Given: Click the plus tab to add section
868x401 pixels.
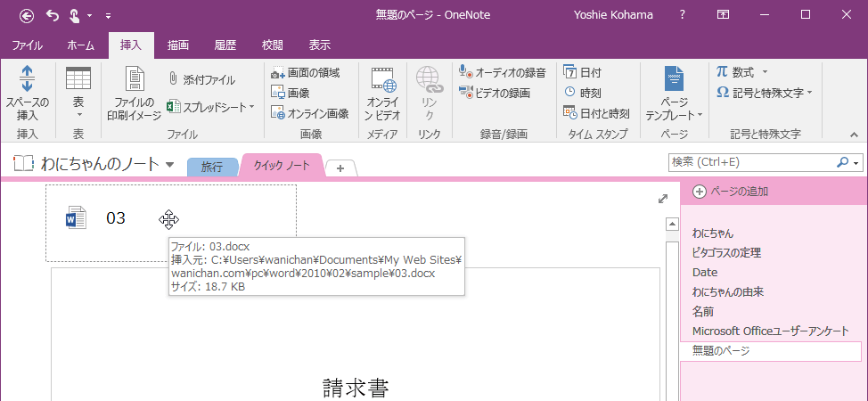Looking at the screenshot, I should pyautogui.click(x=340, y=168).
